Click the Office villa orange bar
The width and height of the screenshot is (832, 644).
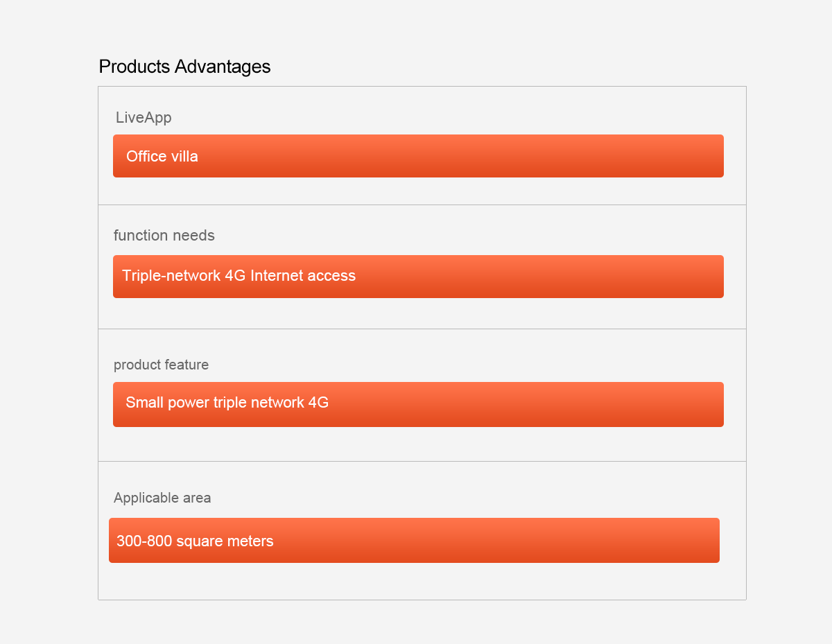(418, 156)
